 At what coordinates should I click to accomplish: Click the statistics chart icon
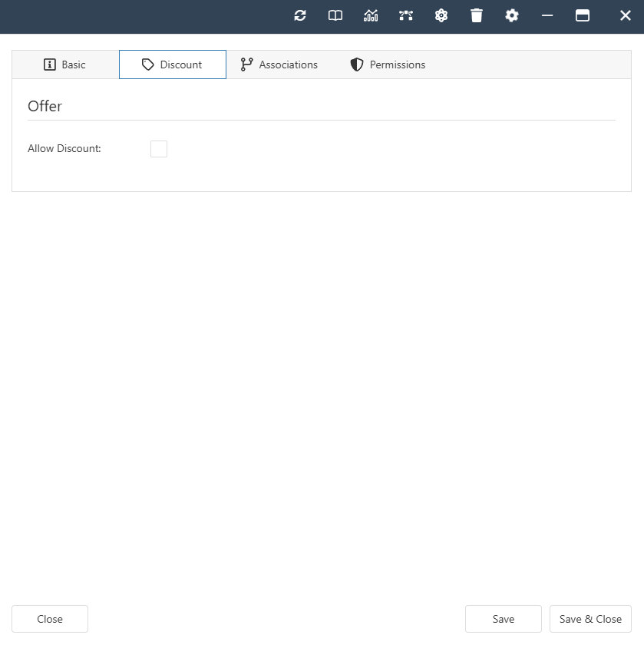(x=371, y=15)
